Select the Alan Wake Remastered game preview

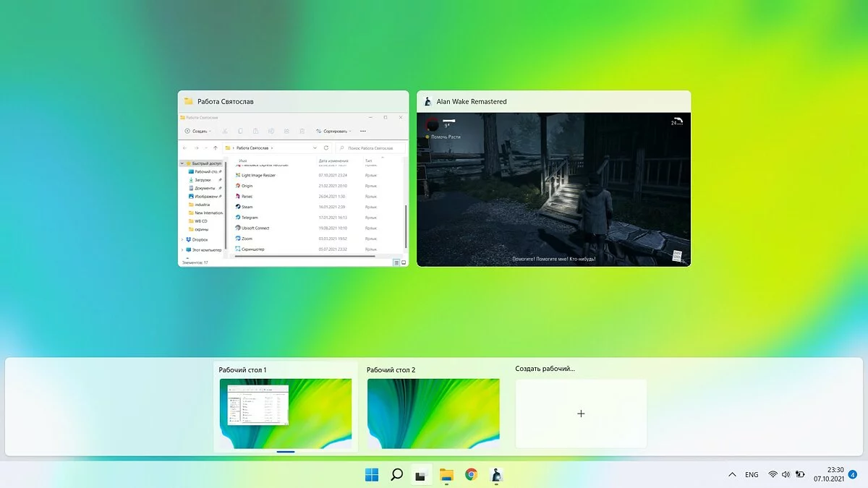pyautogui.click(x=553, y=189)
